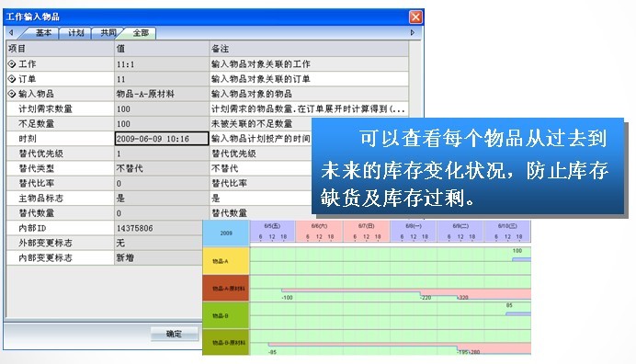
Task: Select the 内部ID row label
Action: click(x=32, y=228)
